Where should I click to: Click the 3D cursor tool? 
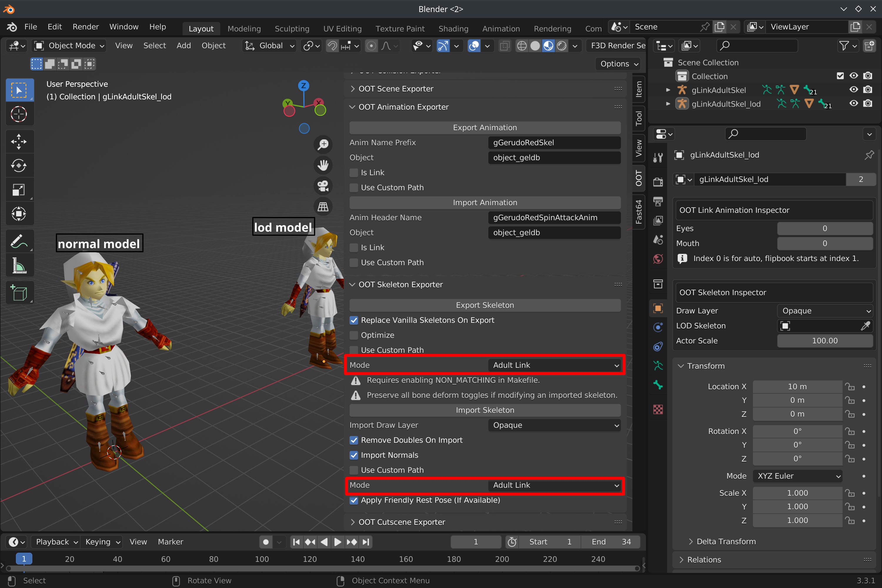pyautogui.click(x=19, y=114)
